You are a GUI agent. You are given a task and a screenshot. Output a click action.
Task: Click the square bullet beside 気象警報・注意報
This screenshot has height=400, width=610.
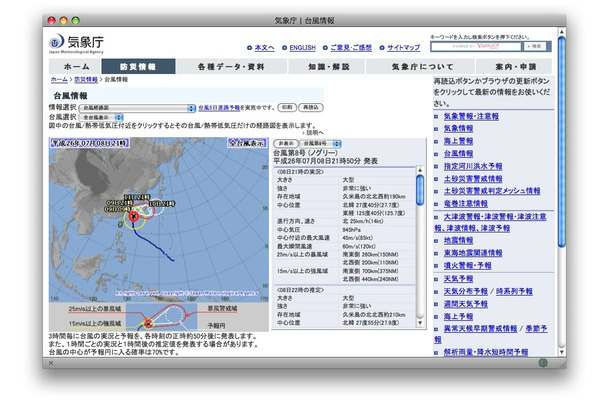[x=438, y=116]
